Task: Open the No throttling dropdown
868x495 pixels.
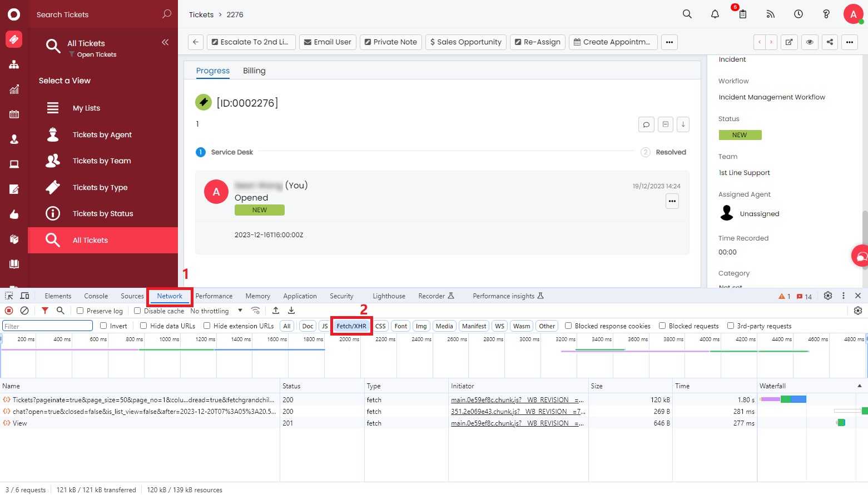Action: (216, 311)
